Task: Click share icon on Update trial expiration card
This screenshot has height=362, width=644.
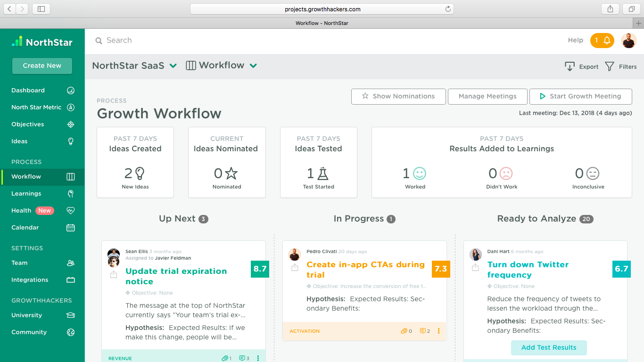Action: click(x=114, y=275)
